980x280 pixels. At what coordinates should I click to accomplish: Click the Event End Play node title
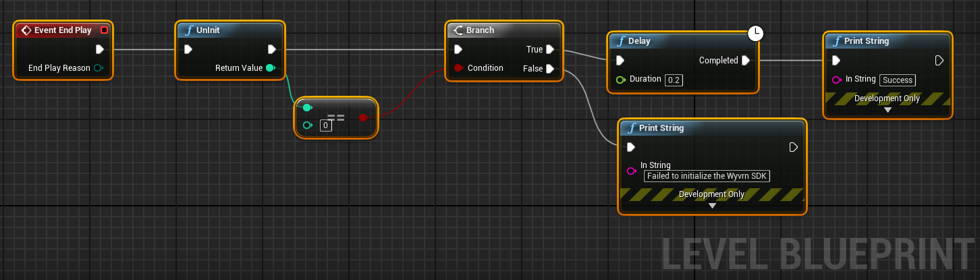pyautogui.click(x=62, y=30)
